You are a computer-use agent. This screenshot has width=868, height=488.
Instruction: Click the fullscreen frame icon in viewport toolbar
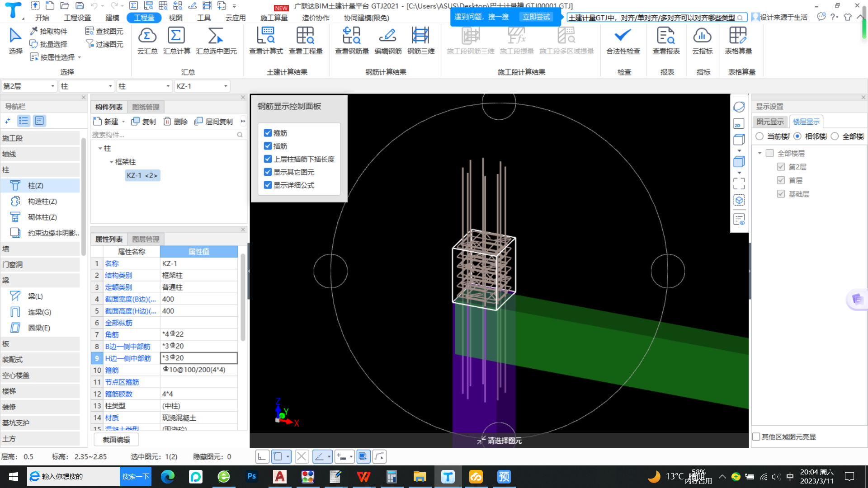[x=739, y=183]
